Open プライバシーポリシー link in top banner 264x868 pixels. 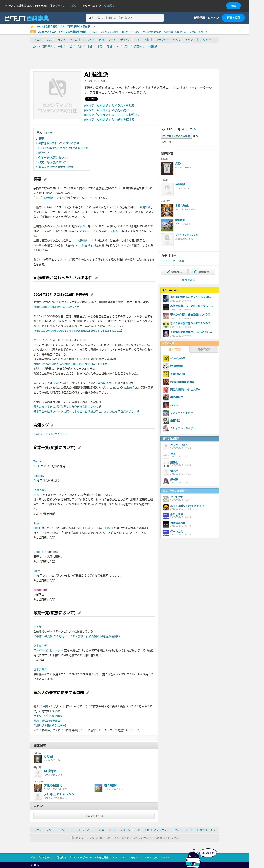(68, 6)
